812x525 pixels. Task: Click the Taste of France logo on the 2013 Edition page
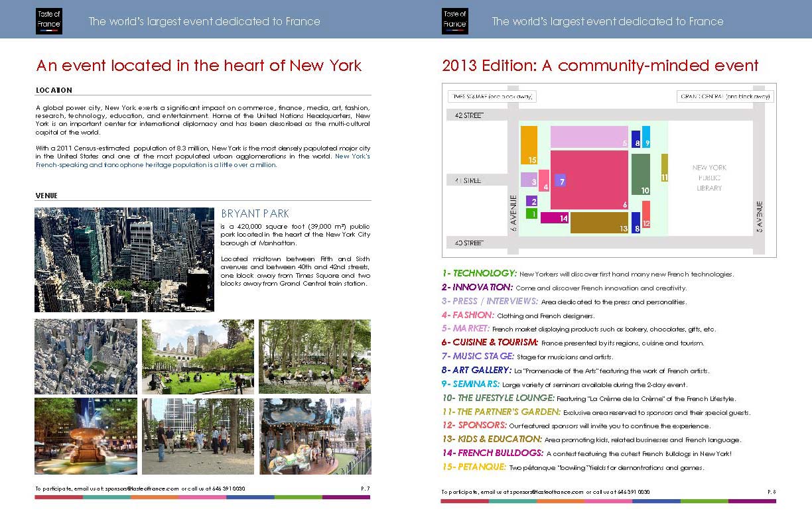point(455,21)
